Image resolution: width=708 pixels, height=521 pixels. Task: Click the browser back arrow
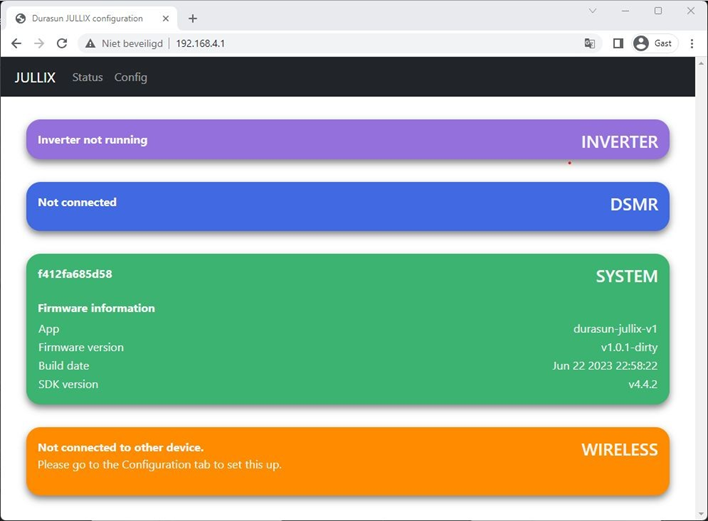[x=16, y=44]
